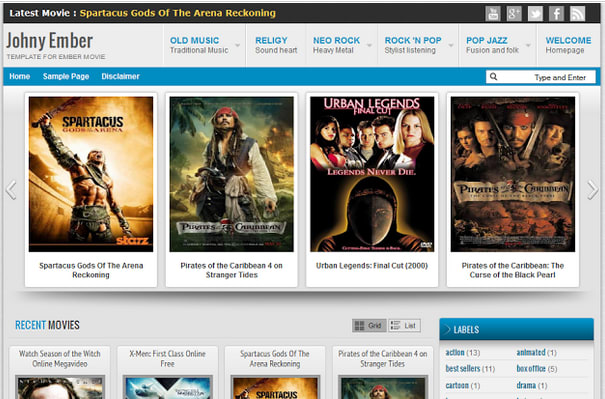Click the Johny Ember site title
This screenshot has height=399, width=605.
pos(49,41)
